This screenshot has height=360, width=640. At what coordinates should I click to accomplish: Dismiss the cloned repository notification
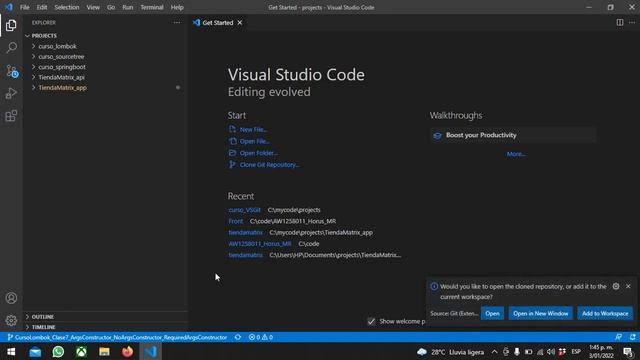[x=628, y=287]
